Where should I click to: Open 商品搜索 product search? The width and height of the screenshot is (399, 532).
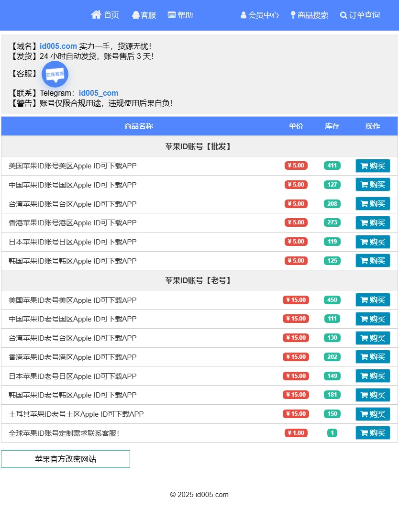pos(310,15)
